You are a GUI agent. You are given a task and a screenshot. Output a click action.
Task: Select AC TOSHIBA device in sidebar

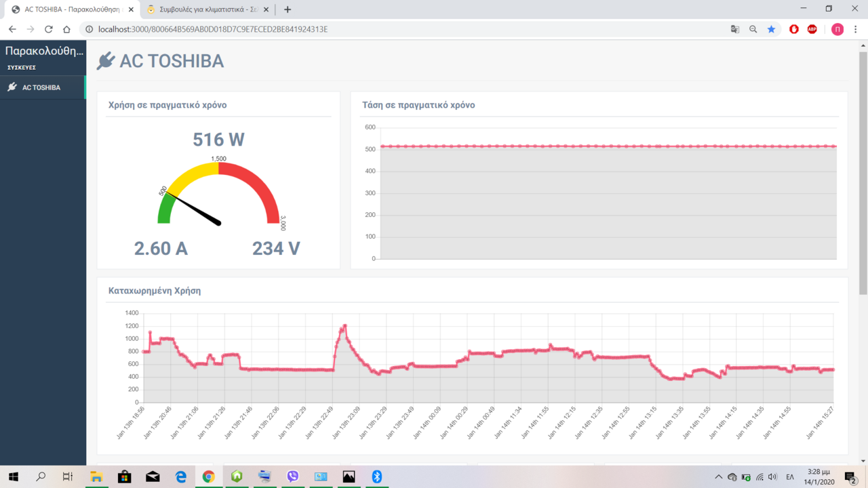point(43,87)
